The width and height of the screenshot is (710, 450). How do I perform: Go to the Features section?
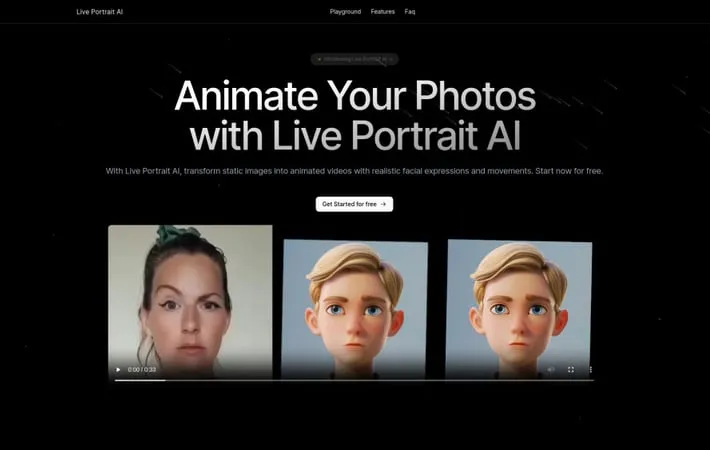point(382,12)
